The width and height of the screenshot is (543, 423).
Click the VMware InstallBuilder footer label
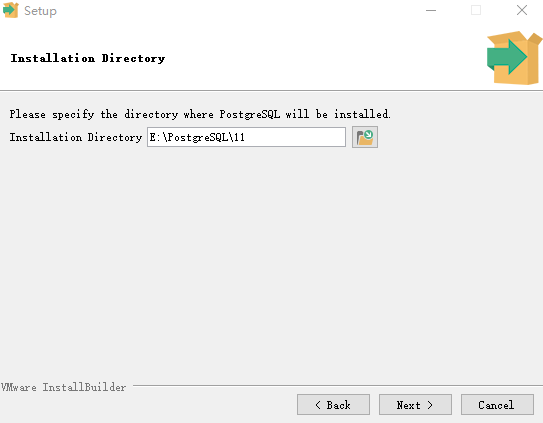tap(63, 387)
